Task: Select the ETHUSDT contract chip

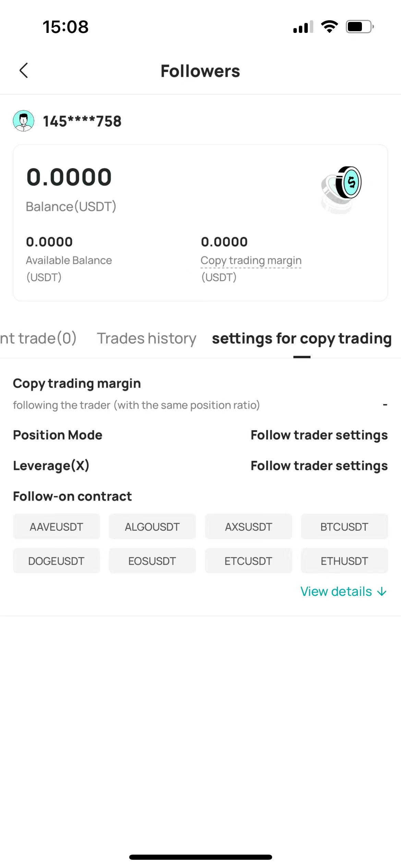Action: tap(344, 561)
